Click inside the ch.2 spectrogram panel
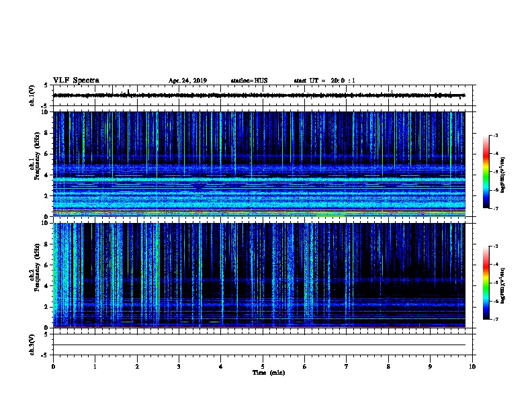 (259, 275)
